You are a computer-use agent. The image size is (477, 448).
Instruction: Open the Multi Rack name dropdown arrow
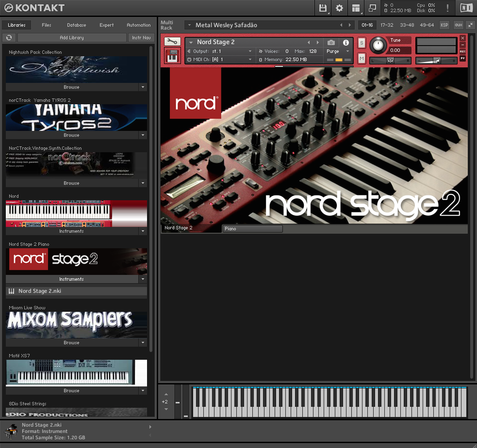[x=189, y=25]
